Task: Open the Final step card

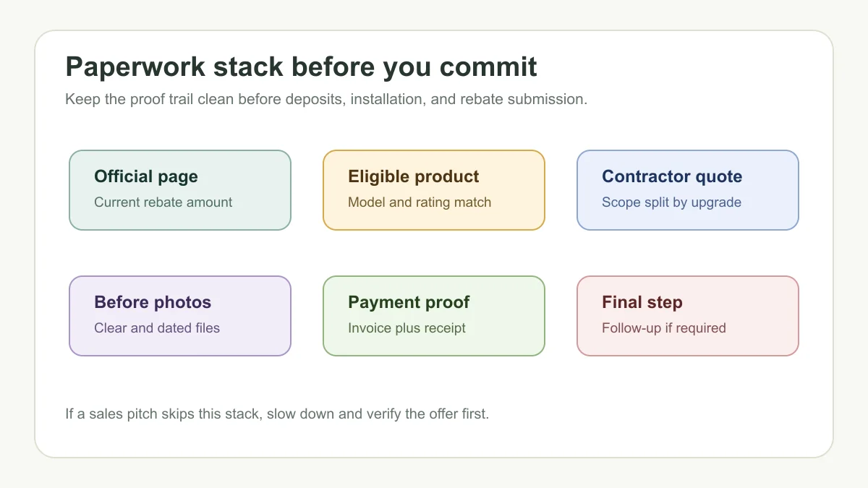Action: 688,316
